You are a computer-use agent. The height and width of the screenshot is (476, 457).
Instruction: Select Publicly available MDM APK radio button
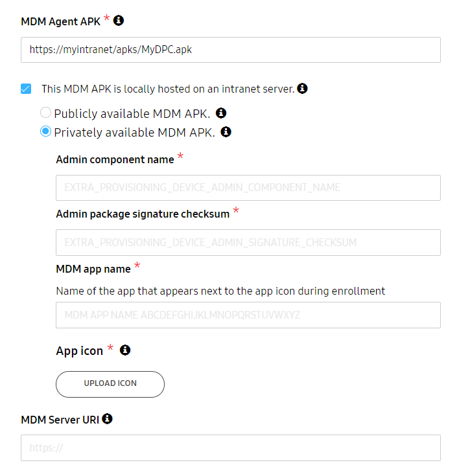coord(45,113)
